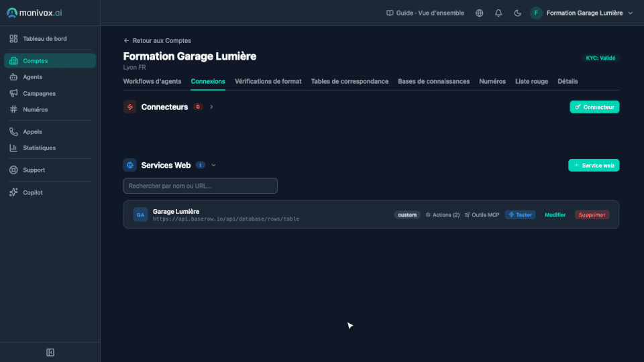Click the Services Web count badge
644x362 pixels.
(x=200, y=165)
